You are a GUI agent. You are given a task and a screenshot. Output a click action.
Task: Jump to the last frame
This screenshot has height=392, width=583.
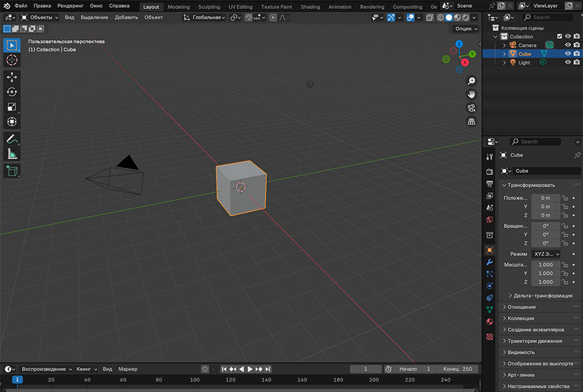[268, 369]
